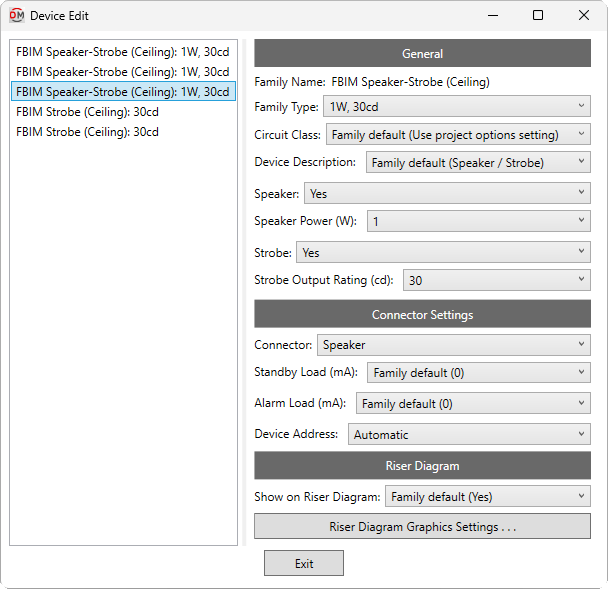Open Show on Riser Diagram dropdown
This screenshot has height=589, width=608.
coord(488,496)
